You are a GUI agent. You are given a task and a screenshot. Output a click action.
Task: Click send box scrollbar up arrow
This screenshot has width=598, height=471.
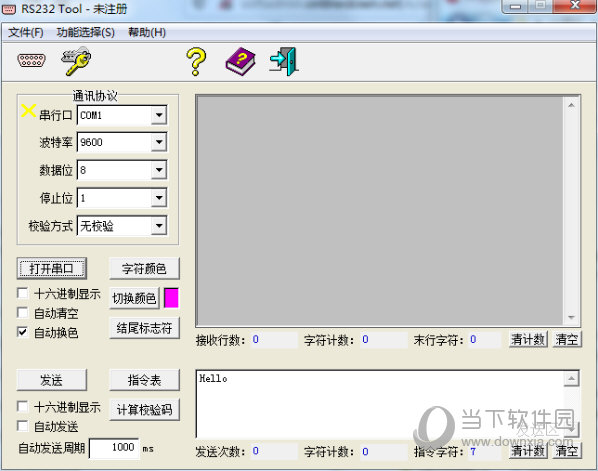pyautogui.click(x=571, y=379)
